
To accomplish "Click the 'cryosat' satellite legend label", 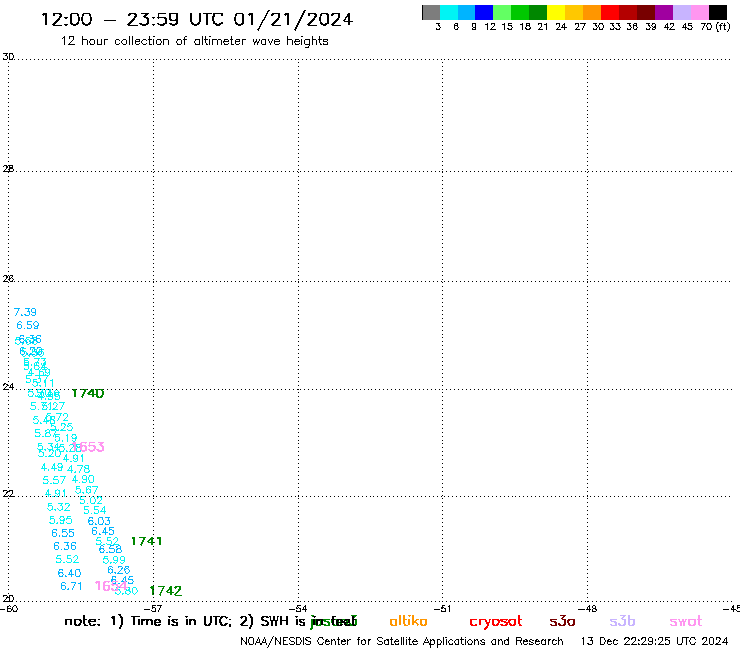I will pos(496,622).
